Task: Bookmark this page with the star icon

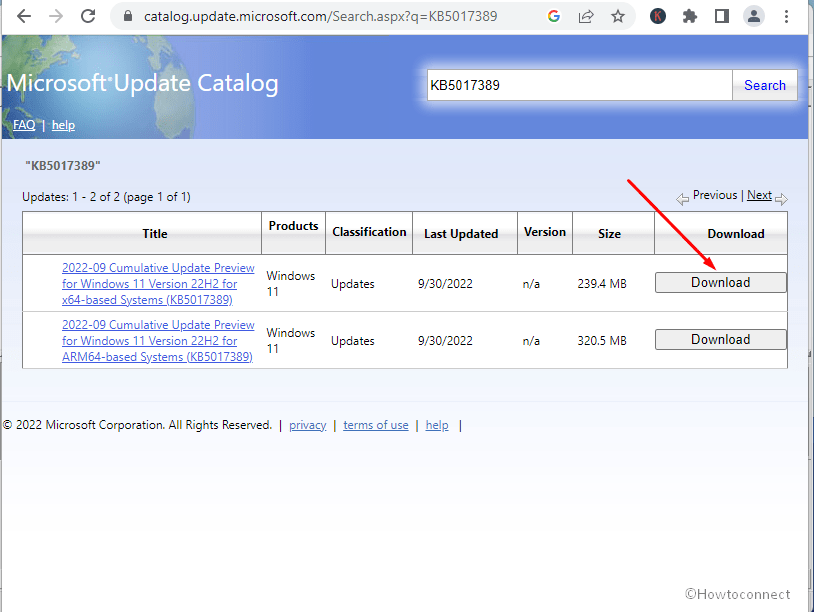Action: (617, 17)
